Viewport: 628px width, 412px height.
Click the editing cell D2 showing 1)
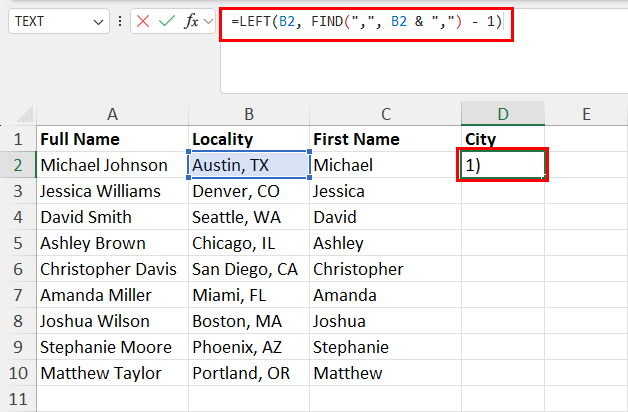503,165
